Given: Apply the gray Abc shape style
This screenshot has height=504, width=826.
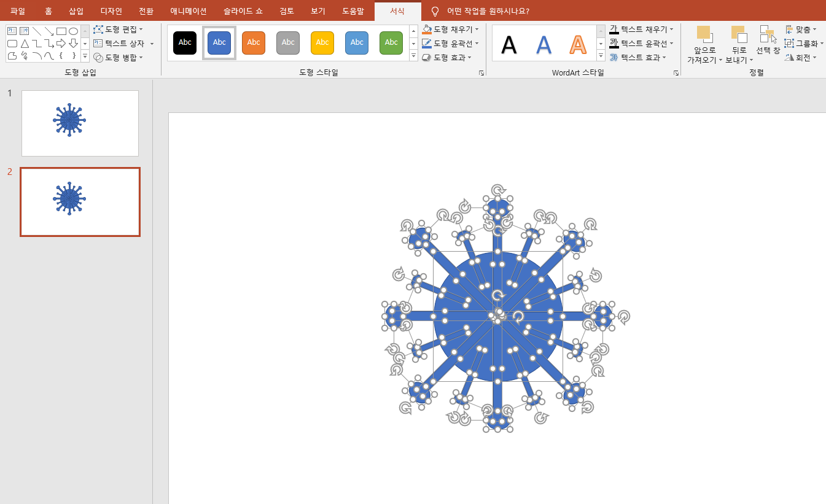Looking at the screenshot, I should point(288,42).
